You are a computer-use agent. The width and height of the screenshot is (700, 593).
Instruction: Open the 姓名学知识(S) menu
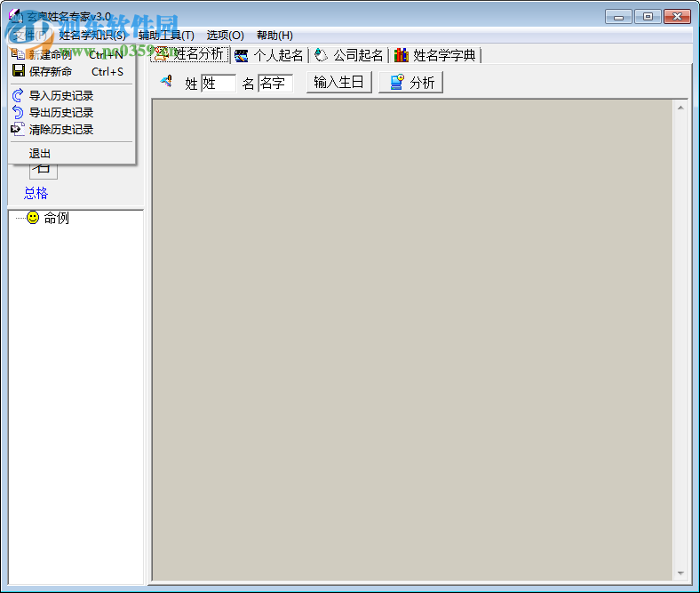92,36
